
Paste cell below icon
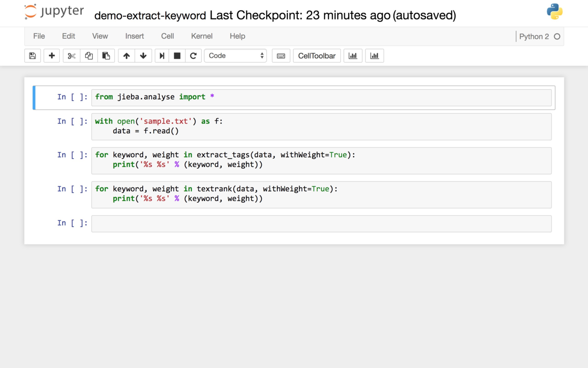coord(106,56)
